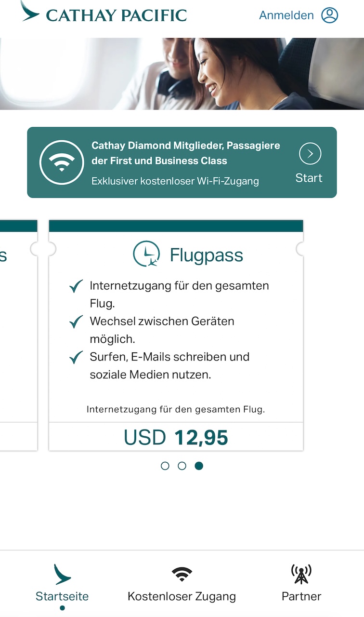Switch to the Partner tab label

pos(301,596)
